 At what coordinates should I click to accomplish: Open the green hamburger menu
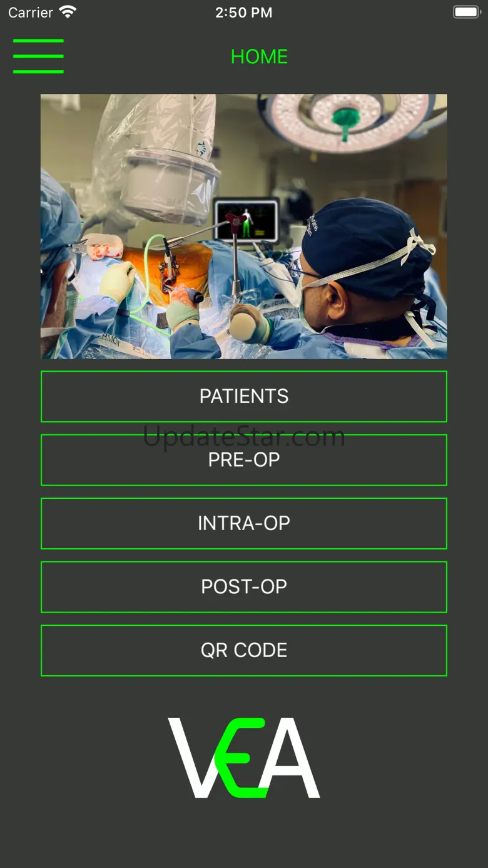(x=38, y=56)
